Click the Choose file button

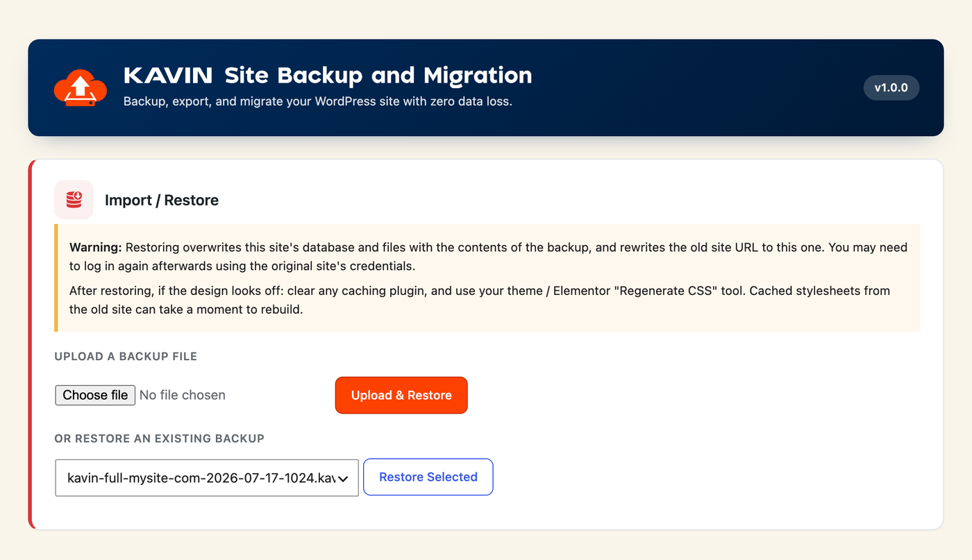(x=95, y=395)
